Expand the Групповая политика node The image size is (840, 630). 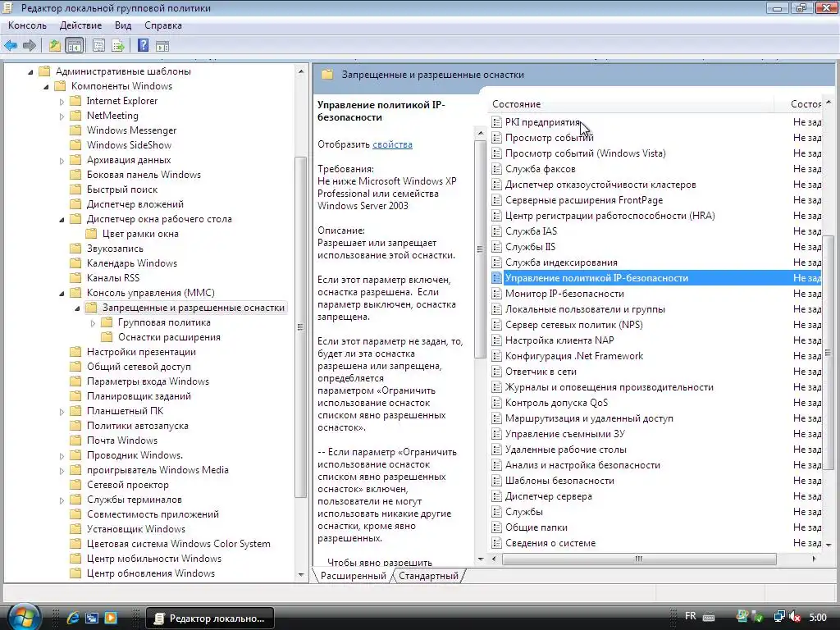pos(93,323)
